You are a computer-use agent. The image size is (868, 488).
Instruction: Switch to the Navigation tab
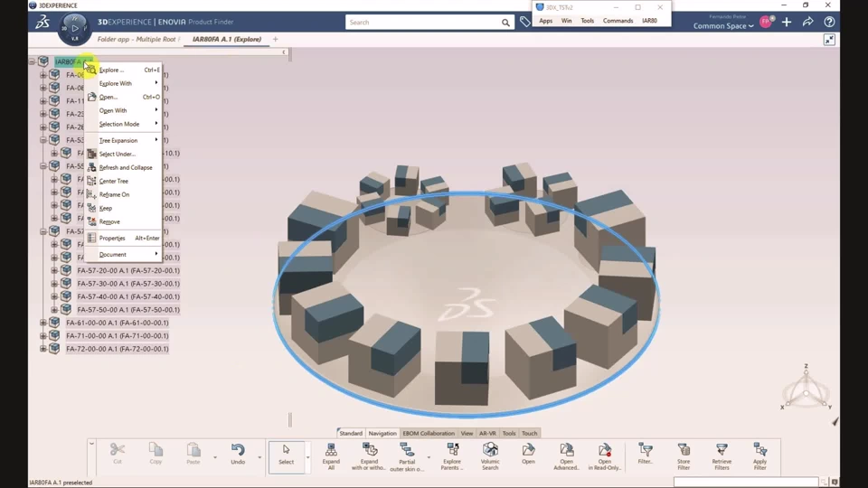pyautogui.click(x=382, y=433)
